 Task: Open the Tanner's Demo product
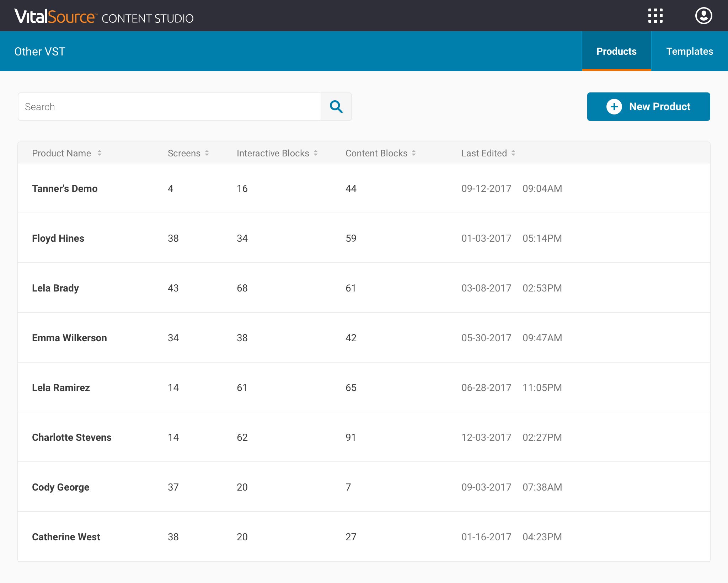click(65, 188)
